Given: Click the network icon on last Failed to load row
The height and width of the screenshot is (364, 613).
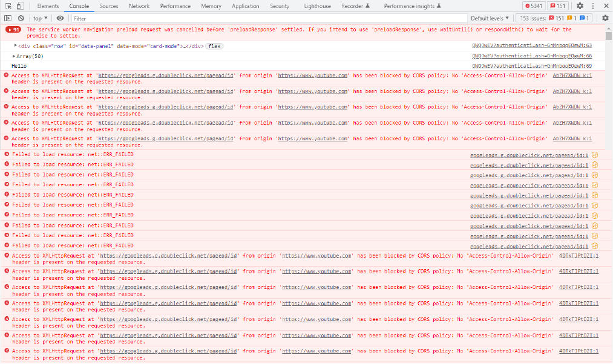Looking at the screenshot, I should [595, 246].
